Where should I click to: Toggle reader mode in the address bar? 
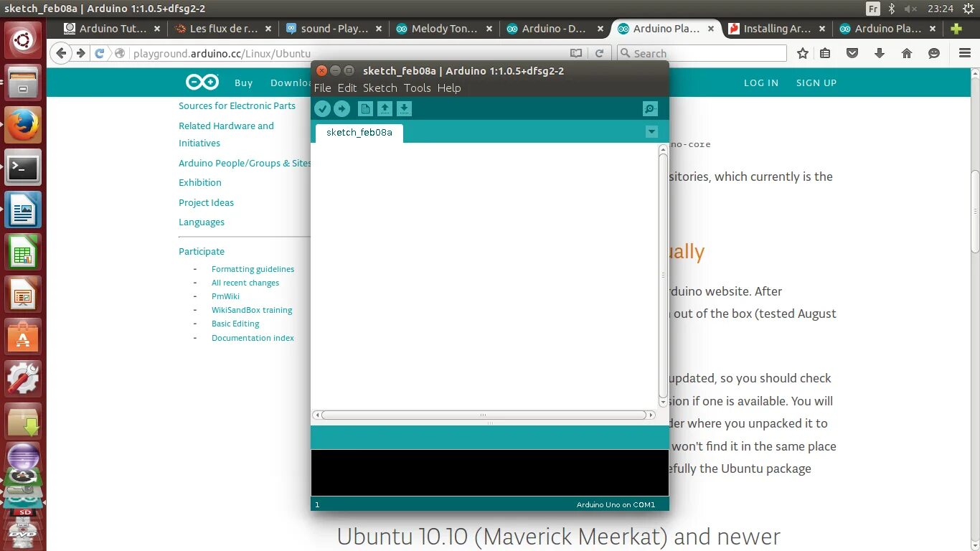[575, 53]
